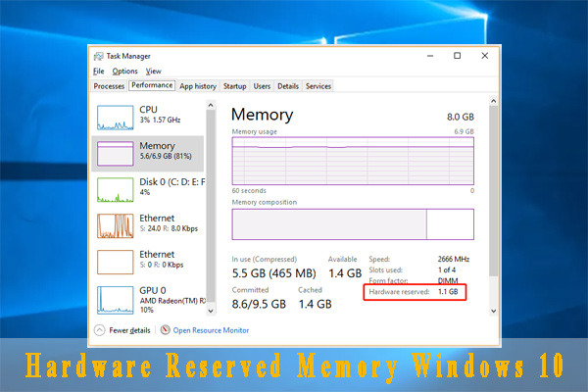This screenshot has height=392, width=588.
Task: Go to the Users tab
Action: (262, 86)
